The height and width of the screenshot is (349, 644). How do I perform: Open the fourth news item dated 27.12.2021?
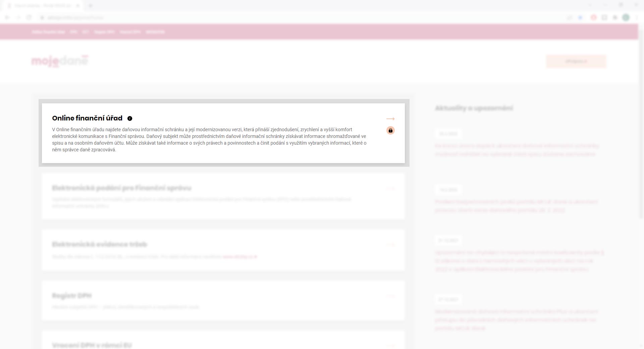(x=516, y=320)
